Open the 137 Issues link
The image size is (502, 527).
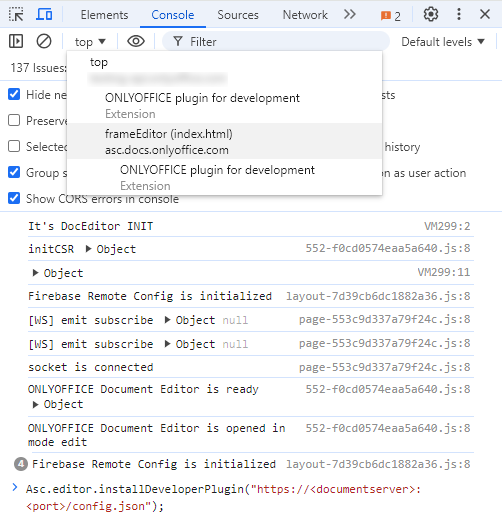coord(38,68)
